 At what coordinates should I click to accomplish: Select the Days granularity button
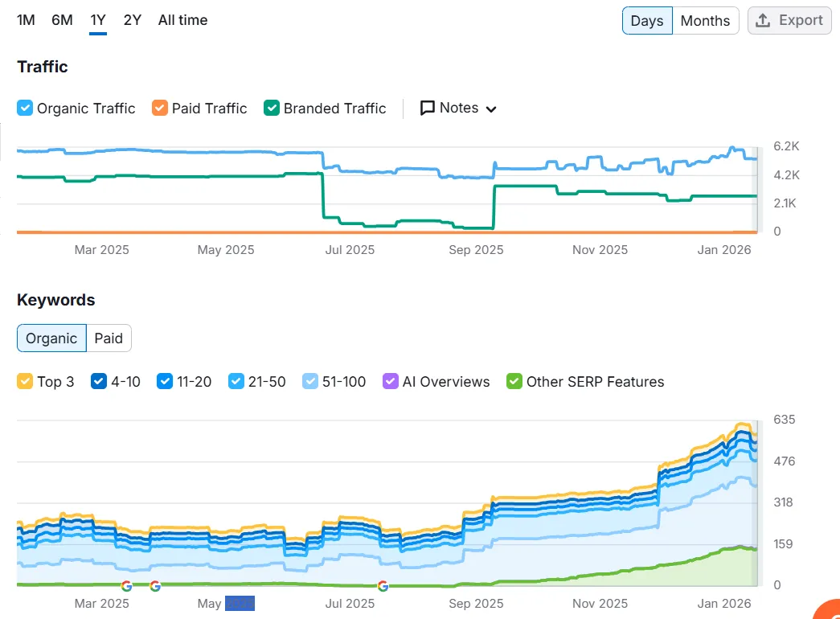646,21
